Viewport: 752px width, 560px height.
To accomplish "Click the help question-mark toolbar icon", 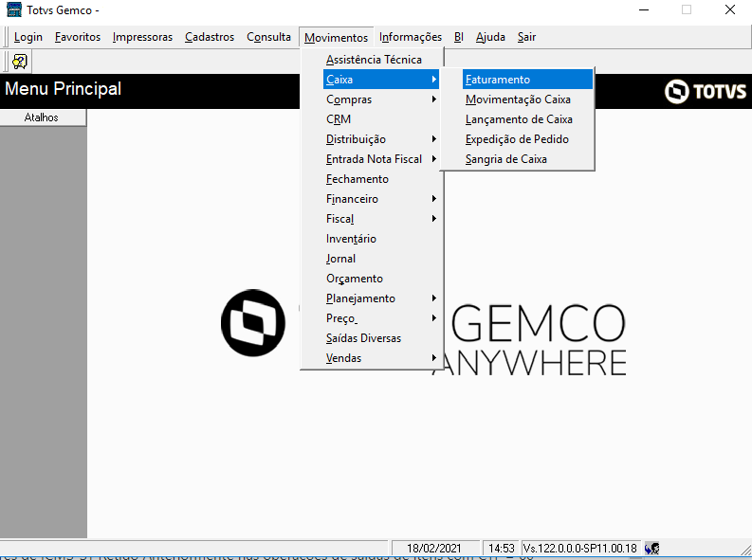I will [20, 62].
